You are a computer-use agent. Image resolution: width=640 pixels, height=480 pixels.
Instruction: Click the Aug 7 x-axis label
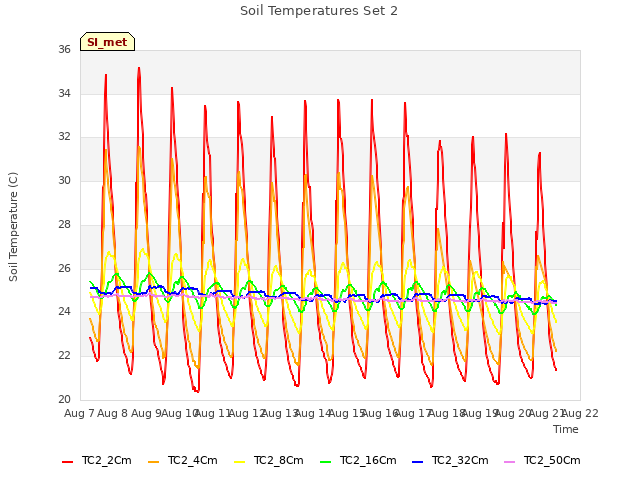(79, 413)
